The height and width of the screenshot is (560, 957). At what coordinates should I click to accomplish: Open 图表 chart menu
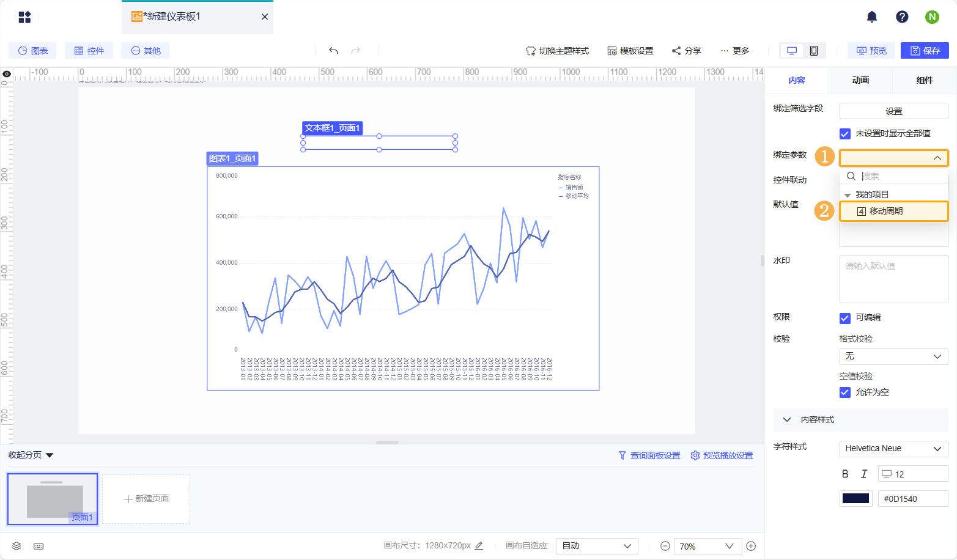point(32,51)
